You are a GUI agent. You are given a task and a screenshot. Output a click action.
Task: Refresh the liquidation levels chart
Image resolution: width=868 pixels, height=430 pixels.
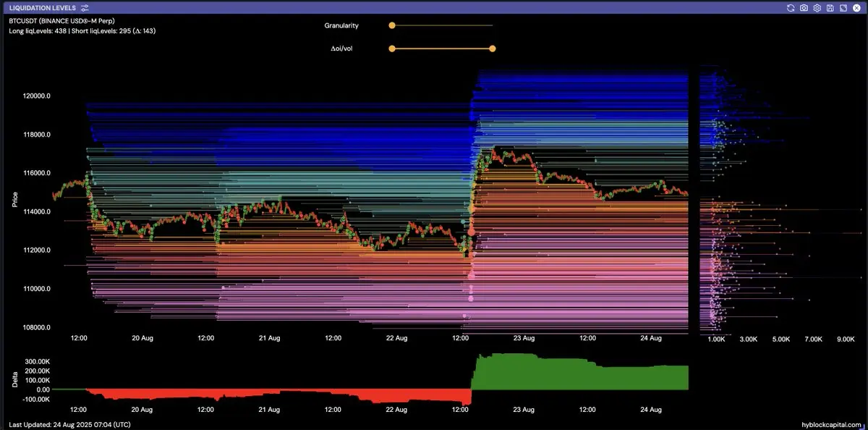791,8
